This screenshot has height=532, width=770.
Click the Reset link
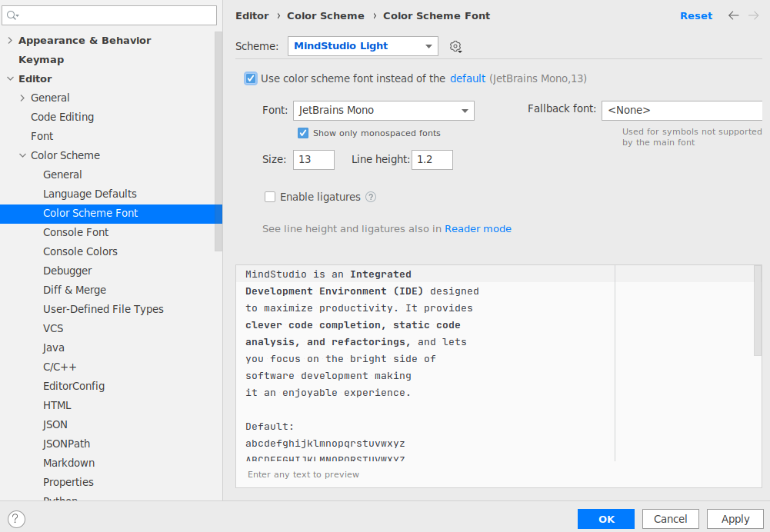pos(696,15)
